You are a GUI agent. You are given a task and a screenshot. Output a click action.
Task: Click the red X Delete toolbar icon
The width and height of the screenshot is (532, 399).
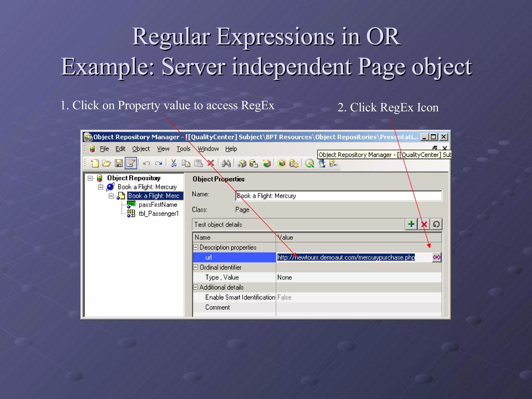tap(211, 163)
